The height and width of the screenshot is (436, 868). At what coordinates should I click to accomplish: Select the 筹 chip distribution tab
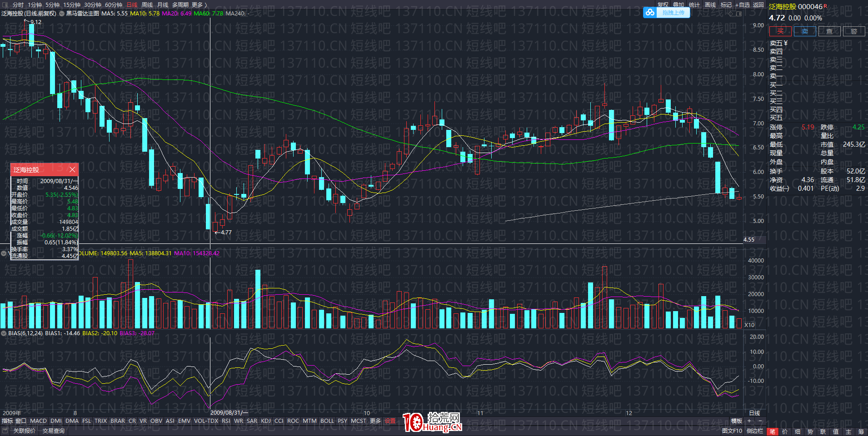click(x=861, y=431)
